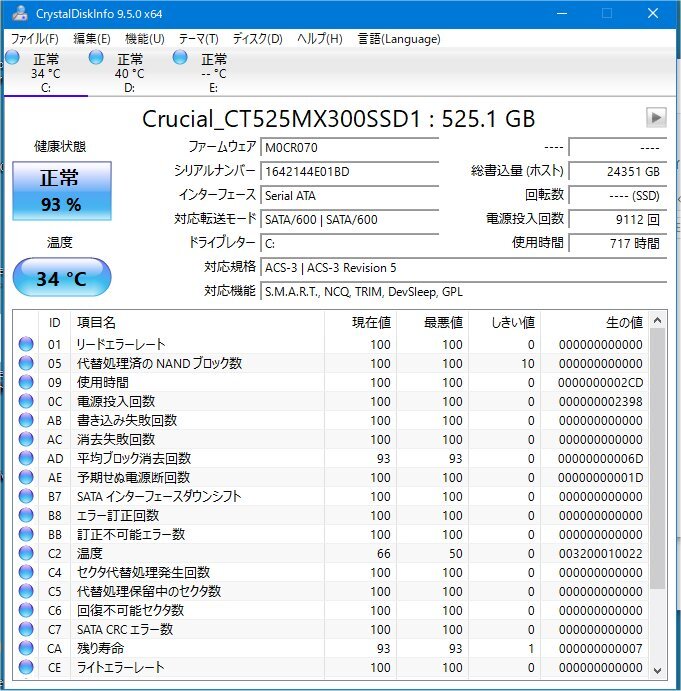
Task: Click the status icon for row B8
Action: pos(26,515)
